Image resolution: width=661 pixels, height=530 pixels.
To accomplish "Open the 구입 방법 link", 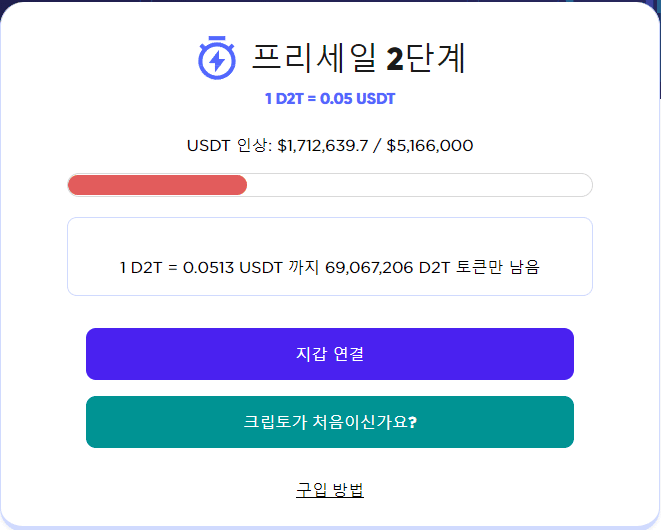I will click(x=330, y=489).
